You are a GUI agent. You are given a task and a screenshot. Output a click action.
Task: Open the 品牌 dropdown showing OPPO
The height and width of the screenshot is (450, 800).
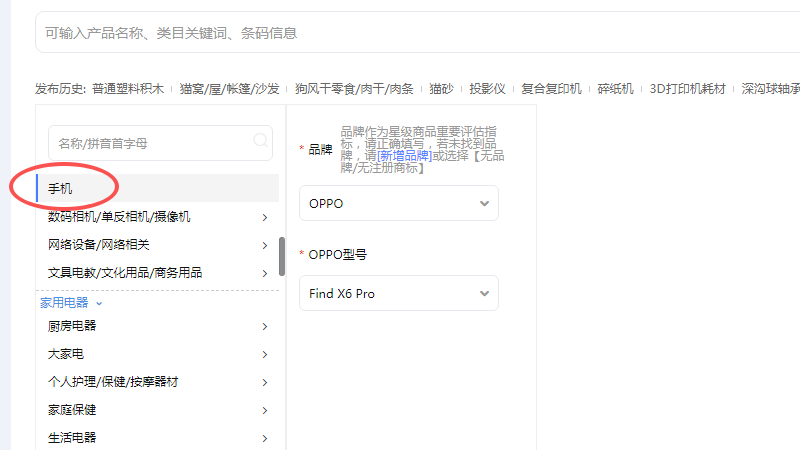[398, 203]
